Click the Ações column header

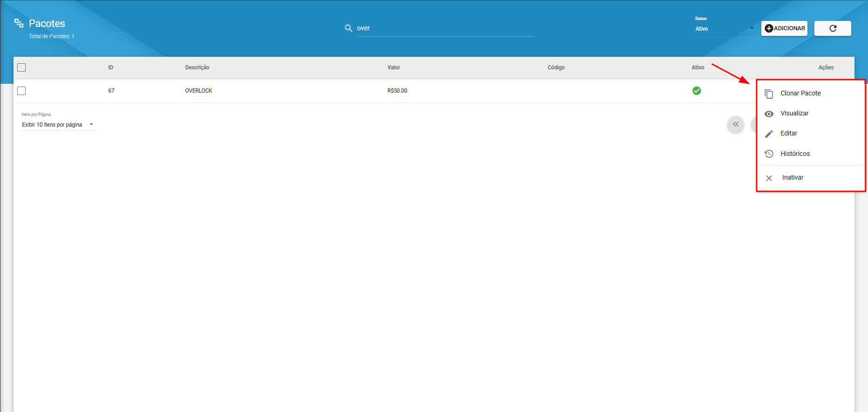pyautogui.click(x=826, y=68)
